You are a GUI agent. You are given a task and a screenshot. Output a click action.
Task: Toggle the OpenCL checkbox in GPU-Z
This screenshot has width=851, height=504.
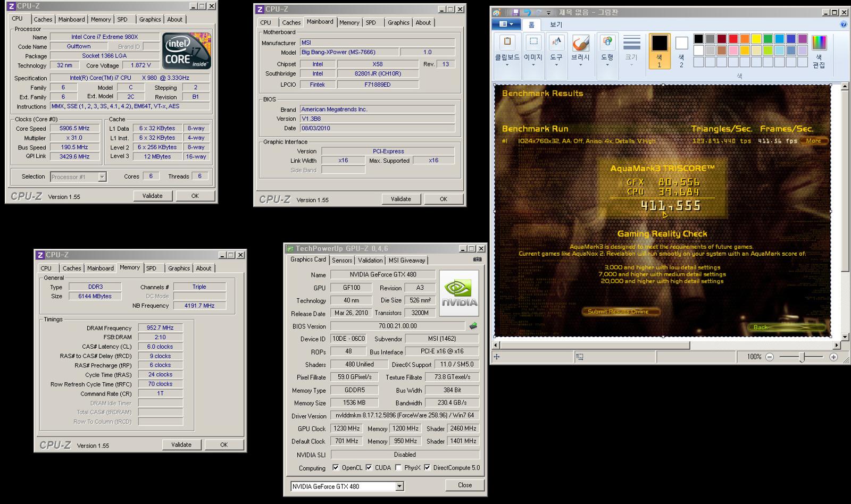click(x=336, y=468)
